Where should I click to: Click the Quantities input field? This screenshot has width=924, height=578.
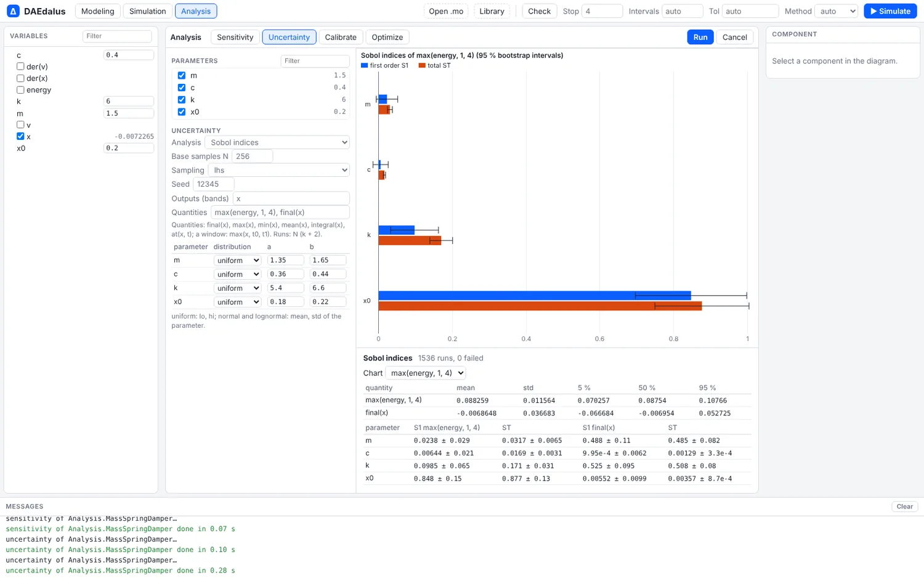click(x=280, y=213)
